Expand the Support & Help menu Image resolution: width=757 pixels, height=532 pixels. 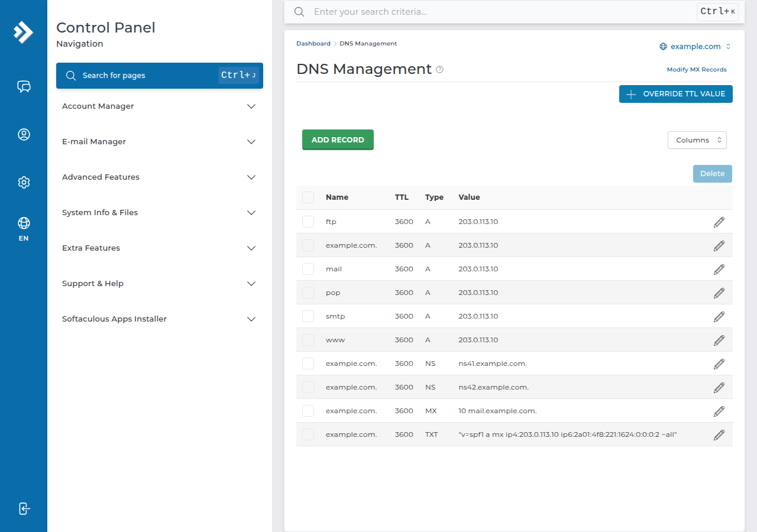coord(160,284)
